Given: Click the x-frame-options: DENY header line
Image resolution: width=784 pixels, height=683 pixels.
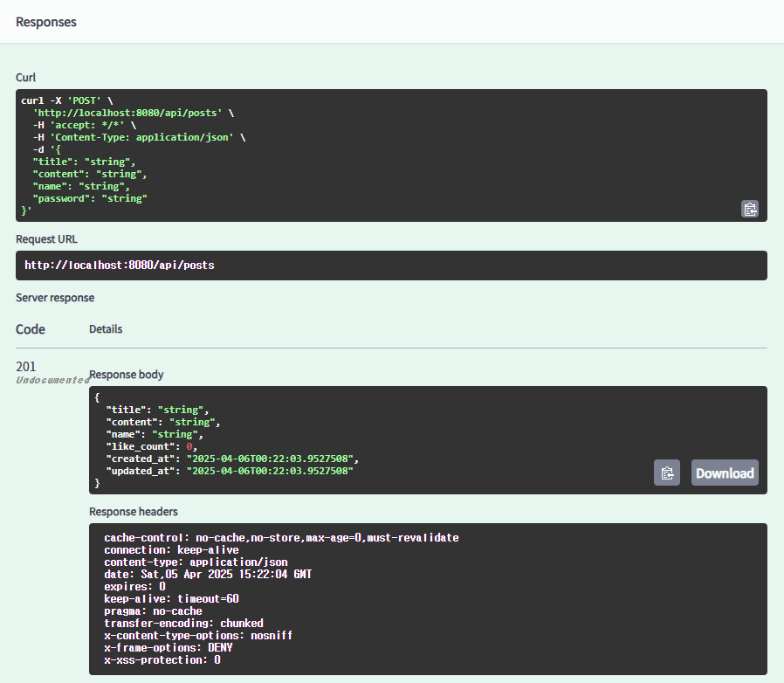Looking at the screenshot, I should 168,647.
